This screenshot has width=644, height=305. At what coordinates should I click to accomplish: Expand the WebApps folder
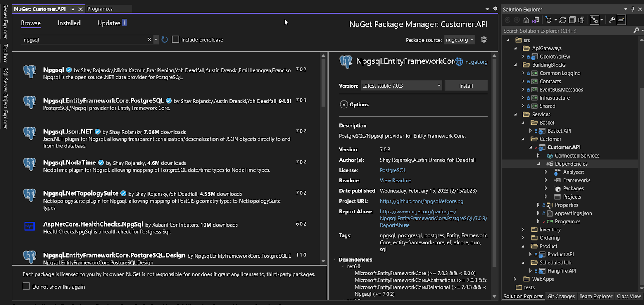click(515, 279)
